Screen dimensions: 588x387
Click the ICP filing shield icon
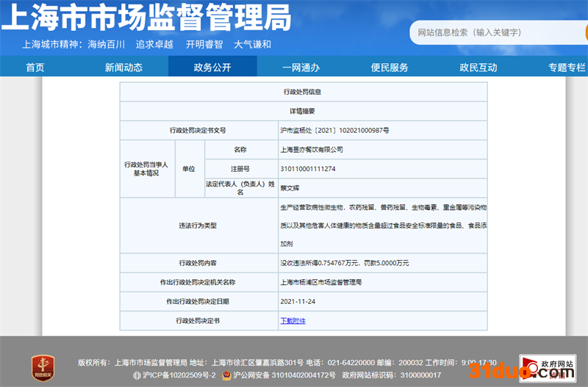pos(135,375)
